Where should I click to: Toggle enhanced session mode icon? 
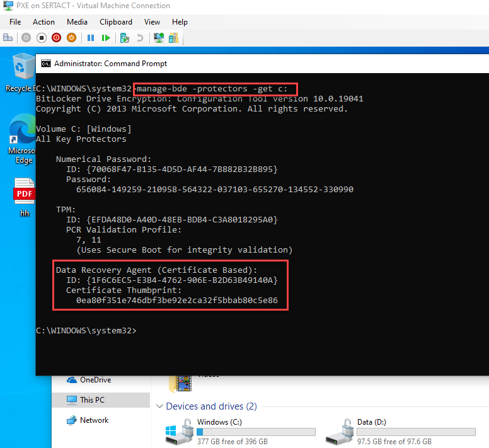click(x=159, y=38)
